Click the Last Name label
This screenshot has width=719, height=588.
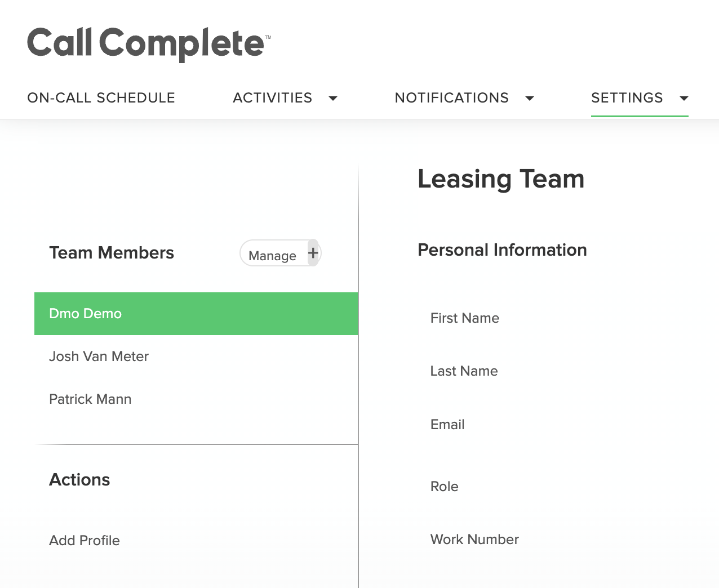click(464, 371)
